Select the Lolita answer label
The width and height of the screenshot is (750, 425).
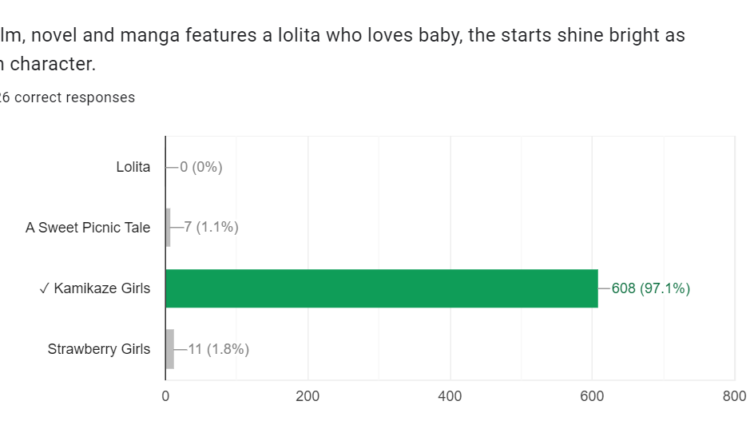(x=133, y=167)
